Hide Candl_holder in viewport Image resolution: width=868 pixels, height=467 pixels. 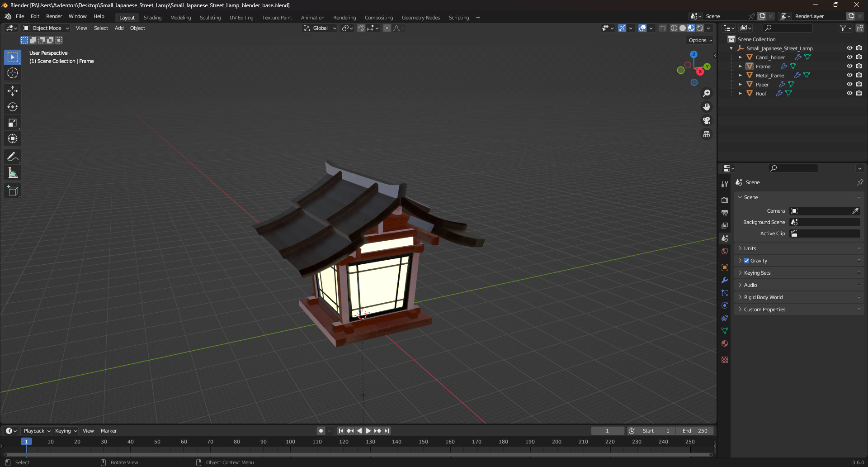(x=849, y=57)
